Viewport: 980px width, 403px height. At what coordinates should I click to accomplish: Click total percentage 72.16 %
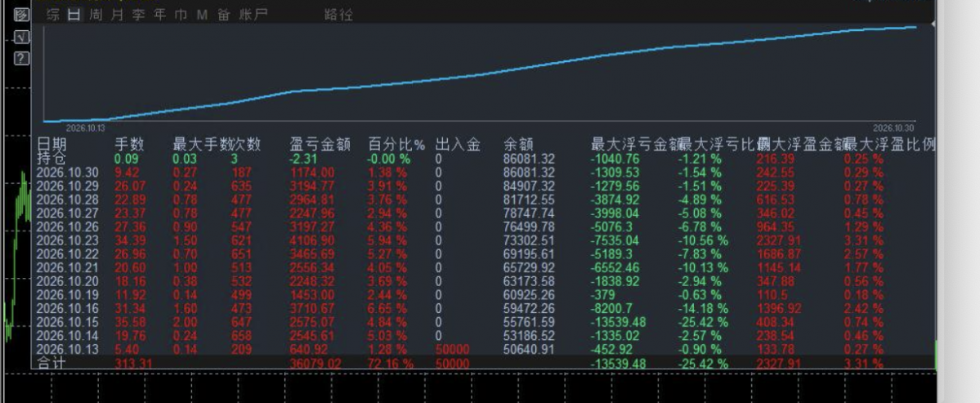click(391, 363)
